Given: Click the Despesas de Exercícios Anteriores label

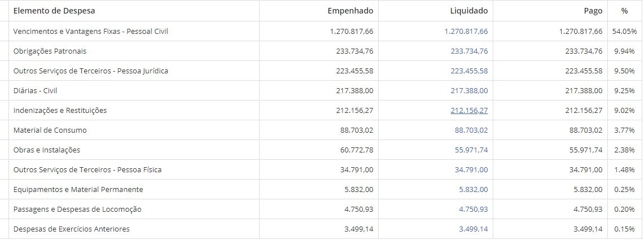Looking at the screenshot, I should (x=72, y=229).
